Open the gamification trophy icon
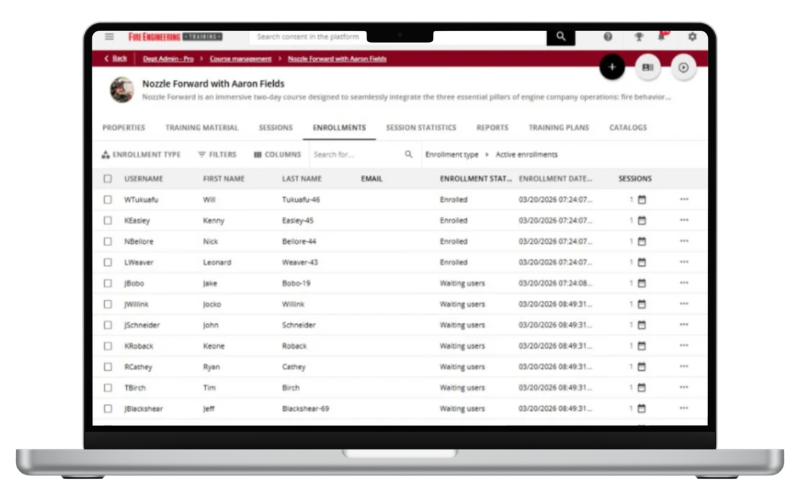 click(x=638, y=37)
